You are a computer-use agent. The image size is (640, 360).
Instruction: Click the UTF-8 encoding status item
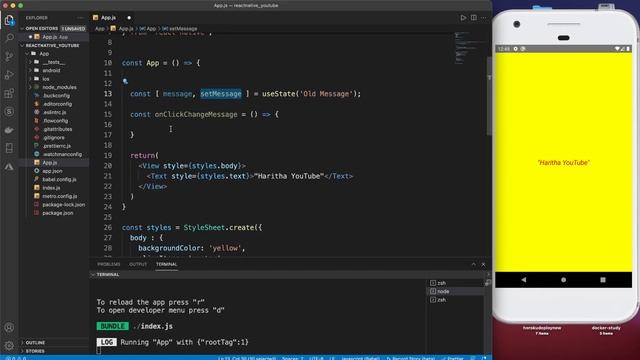[316, 358]
